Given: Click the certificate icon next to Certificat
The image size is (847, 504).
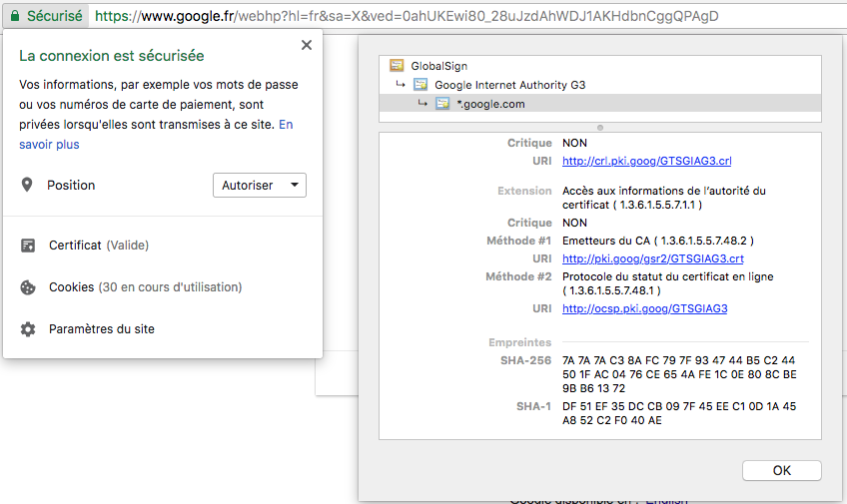Looking at the screenshot, I should [x=28, y=246].
